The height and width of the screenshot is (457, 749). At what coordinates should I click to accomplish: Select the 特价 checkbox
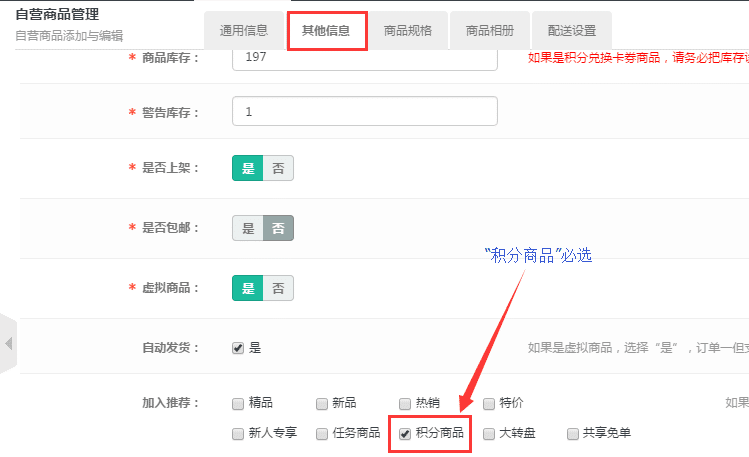pyautogui.click(x=489, y=404)
